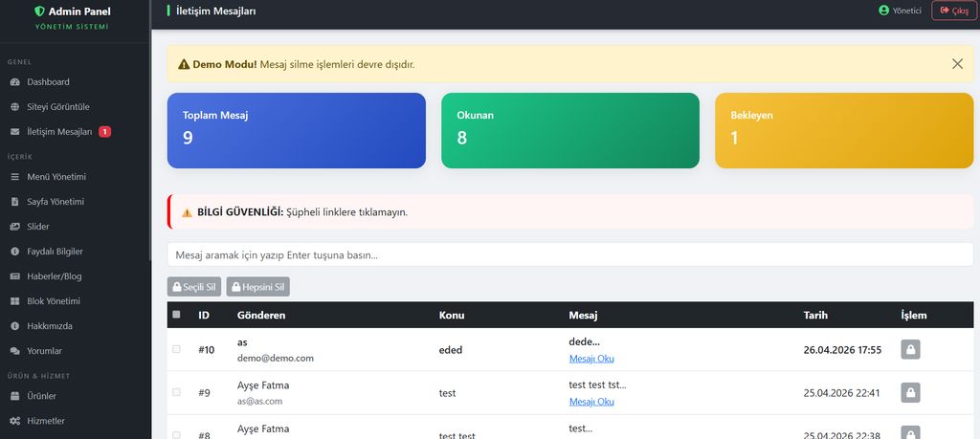Click the date 25.04.2026 22:41
This screenshot has width=980, height=439.
pyautogui.click(x=842, y=393)
